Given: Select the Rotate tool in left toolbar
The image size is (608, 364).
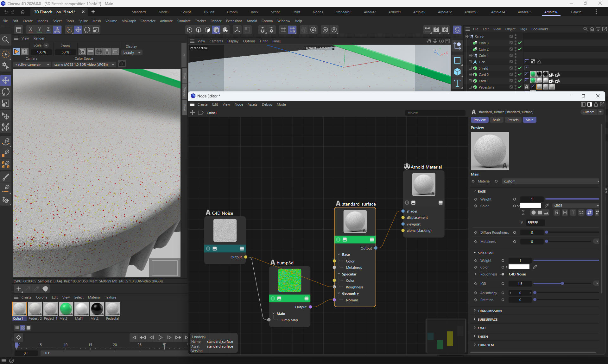Looking at the screenshot, I should click(6, 92).
